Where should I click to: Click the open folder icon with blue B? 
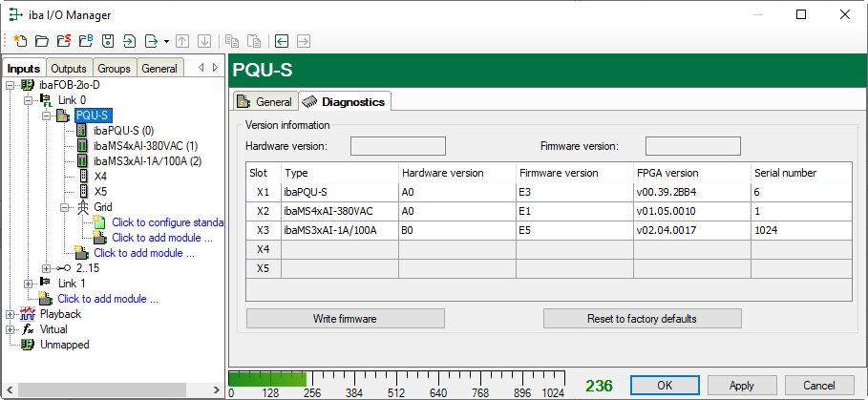(x=86, y=40)
